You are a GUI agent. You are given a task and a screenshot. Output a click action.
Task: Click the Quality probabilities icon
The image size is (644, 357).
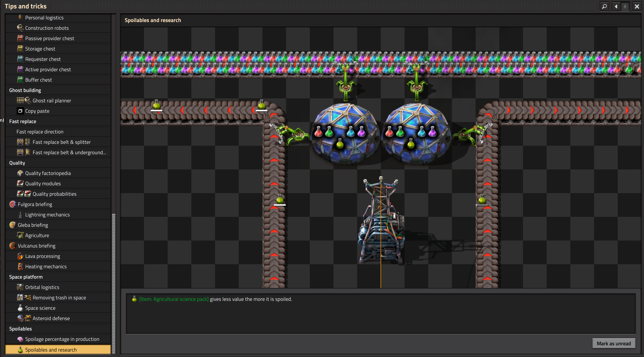tap(24, 194)
